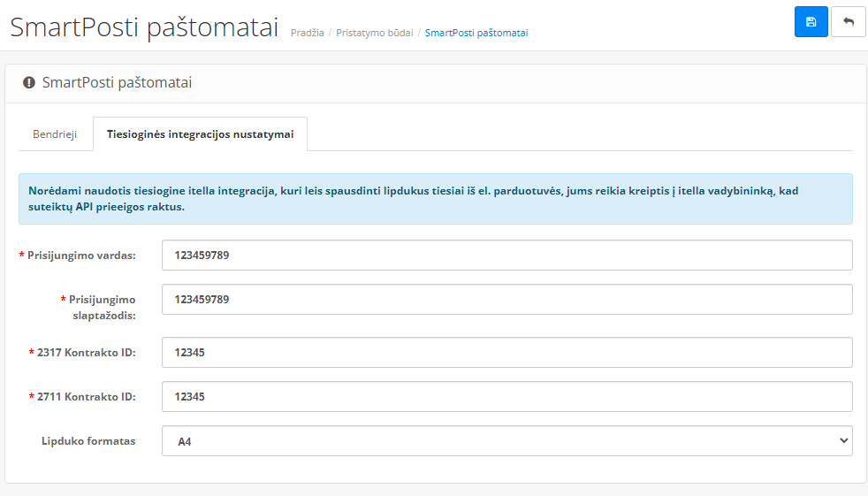The height and width of the screenshot is (496, 868).
Task: Click the Lipduko formatas label
Action: 88,440
